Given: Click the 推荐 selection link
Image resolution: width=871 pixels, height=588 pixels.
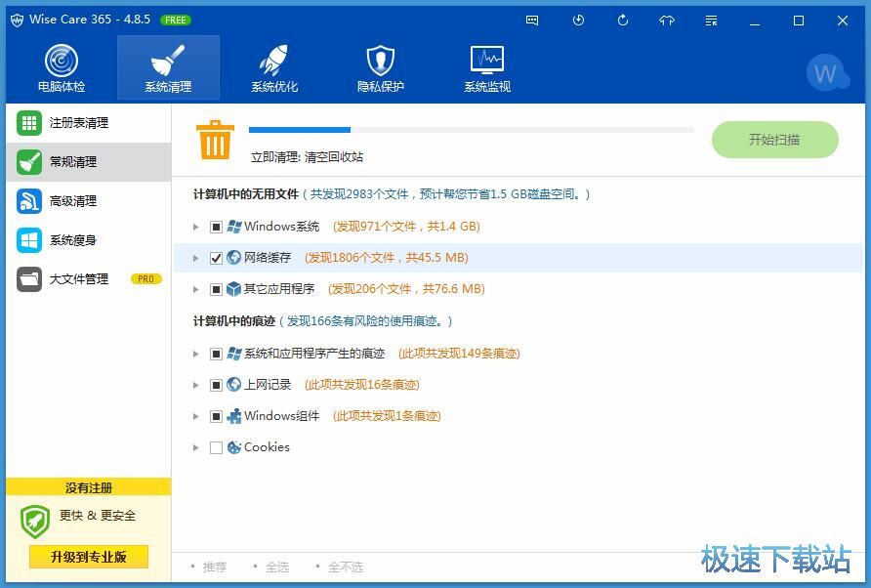Looking at the screenshot, I should 215,567.
